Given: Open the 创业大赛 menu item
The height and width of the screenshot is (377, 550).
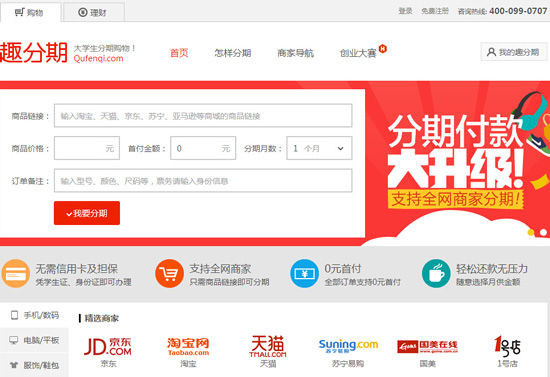Looking at the screenshot, I should click(x=358, y=53).
